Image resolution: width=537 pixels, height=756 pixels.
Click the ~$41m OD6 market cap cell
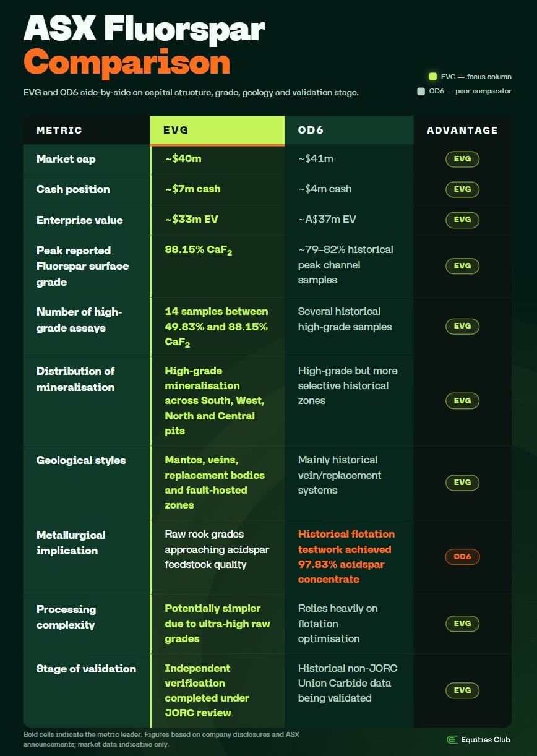click(x=316, y=159)
